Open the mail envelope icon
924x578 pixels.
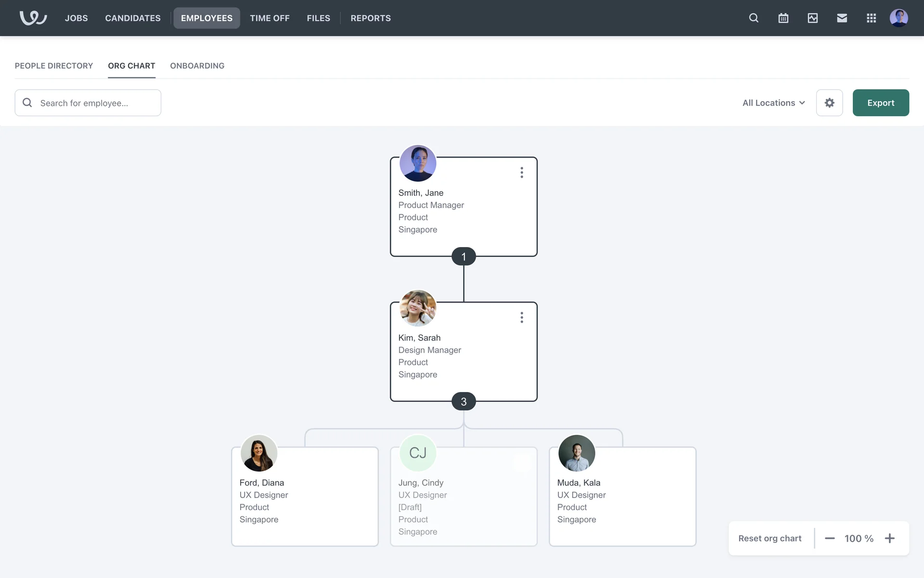click(842, 18)
